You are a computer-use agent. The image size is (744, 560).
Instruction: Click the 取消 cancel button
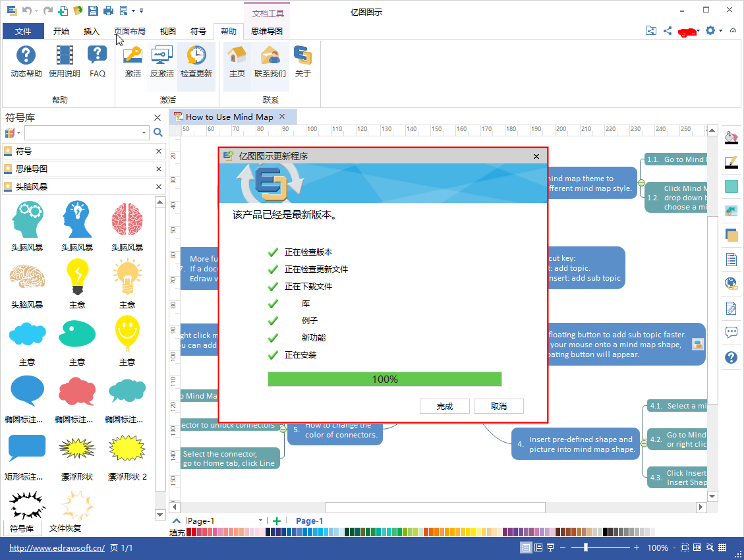(499, 406)
